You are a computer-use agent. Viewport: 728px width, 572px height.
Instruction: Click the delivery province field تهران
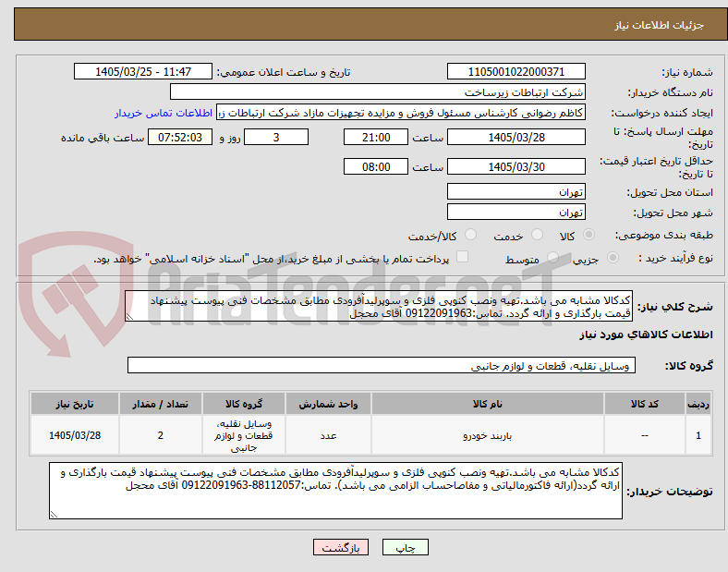[516, 192]
